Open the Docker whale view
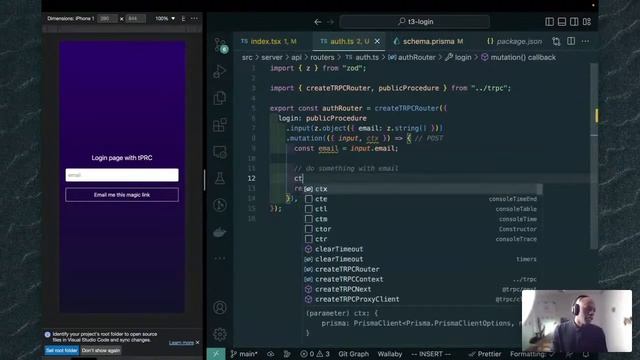This screenshot has width=640, height=360. point(220,232)
